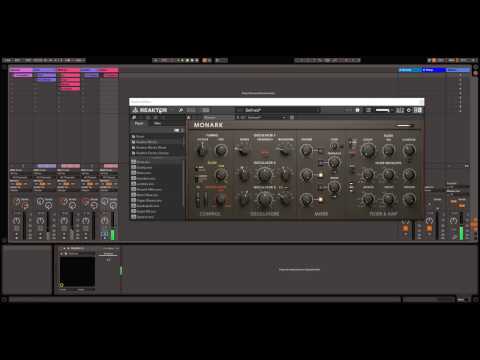Click the large Oscillator 3 frequency knob

click(264, 199)
